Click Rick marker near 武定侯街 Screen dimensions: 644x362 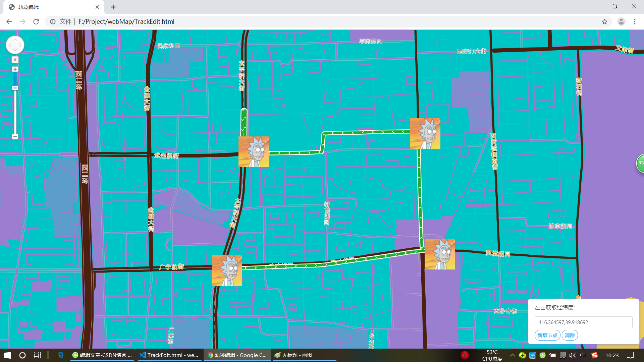253,152
